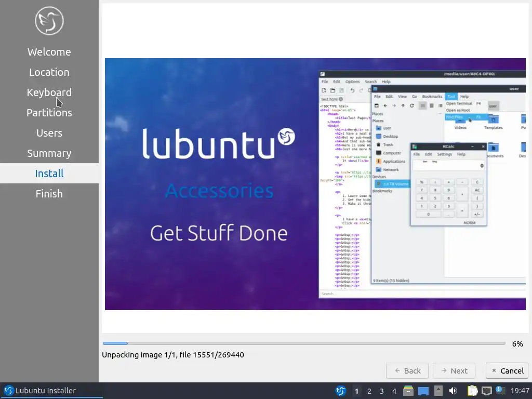
Task: Click the Get Stuff Done slogan
Action: point(219,233)
